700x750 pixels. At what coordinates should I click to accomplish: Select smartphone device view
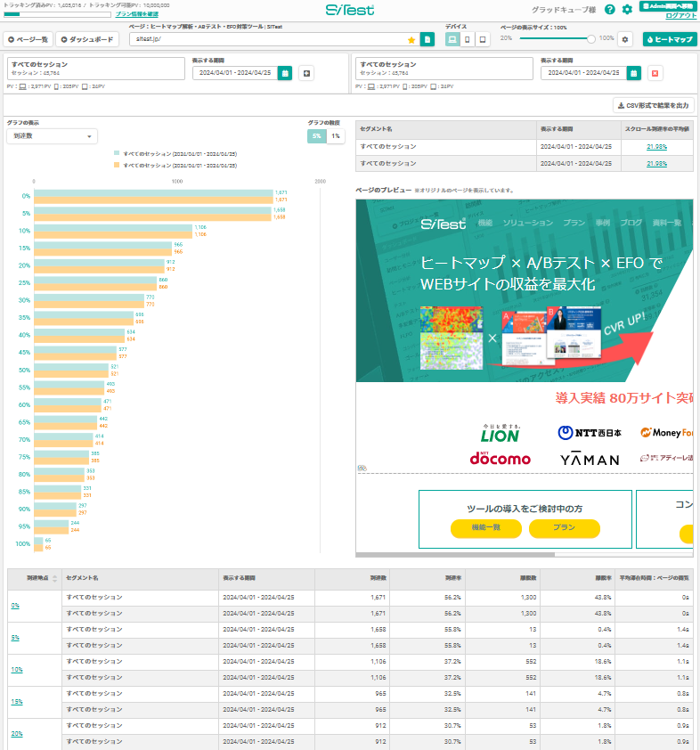point(468,39)
